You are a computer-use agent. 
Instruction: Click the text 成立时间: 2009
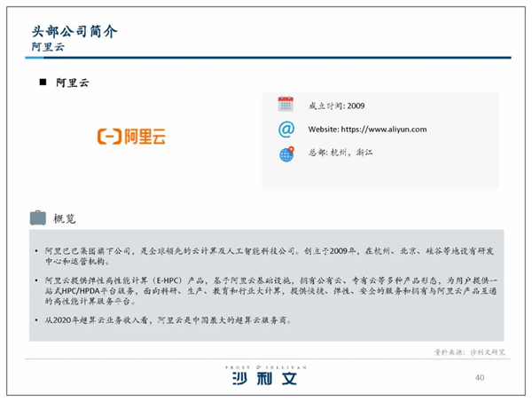click(x=336, y=106)
